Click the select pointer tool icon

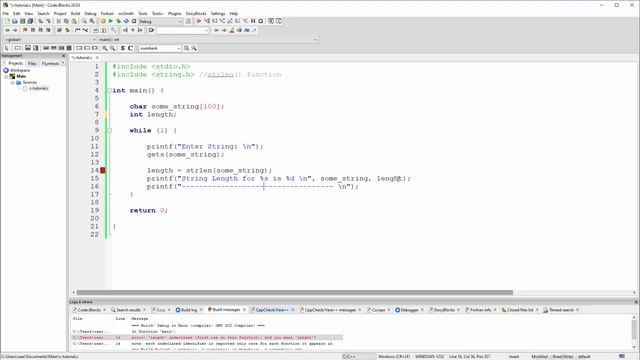(7, 48)
